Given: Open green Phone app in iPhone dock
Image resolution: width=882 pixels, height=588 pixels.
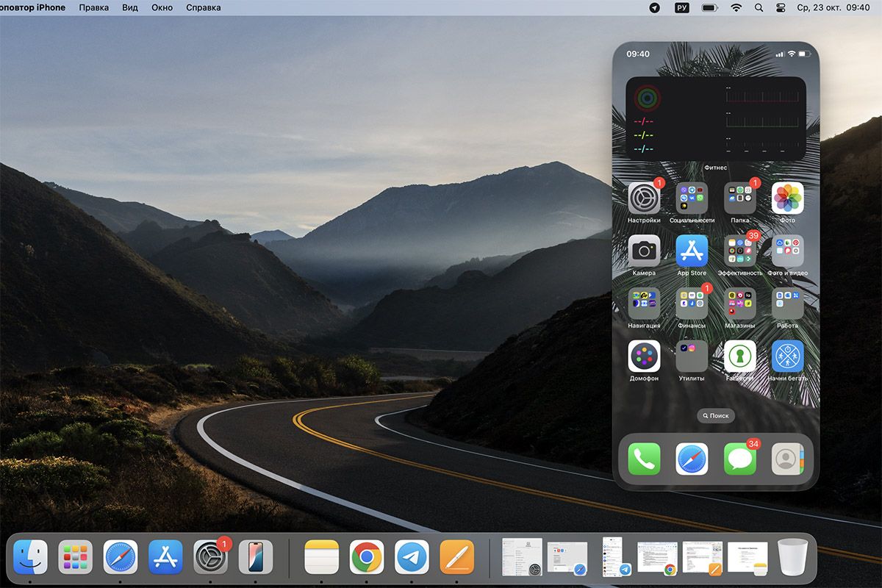Looking at the screenshot, I should pyautogui.click(x=644, y=459).
